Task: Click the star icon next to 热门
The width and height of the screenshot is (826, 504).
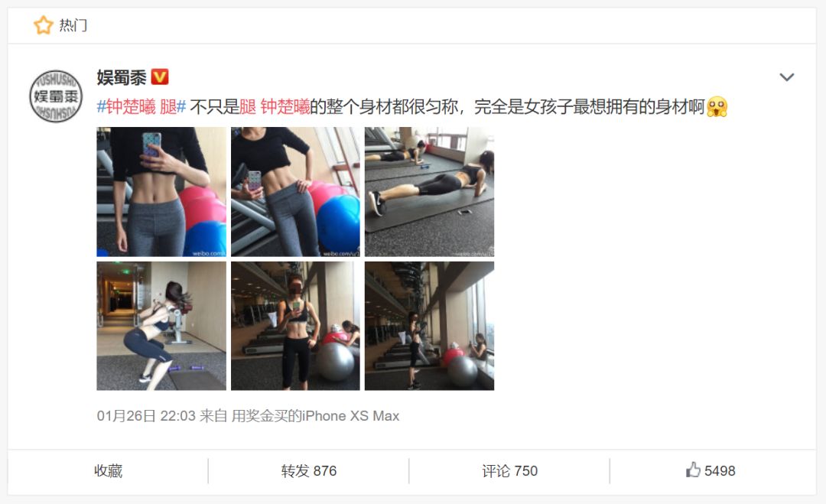Action: pos(43,24)
